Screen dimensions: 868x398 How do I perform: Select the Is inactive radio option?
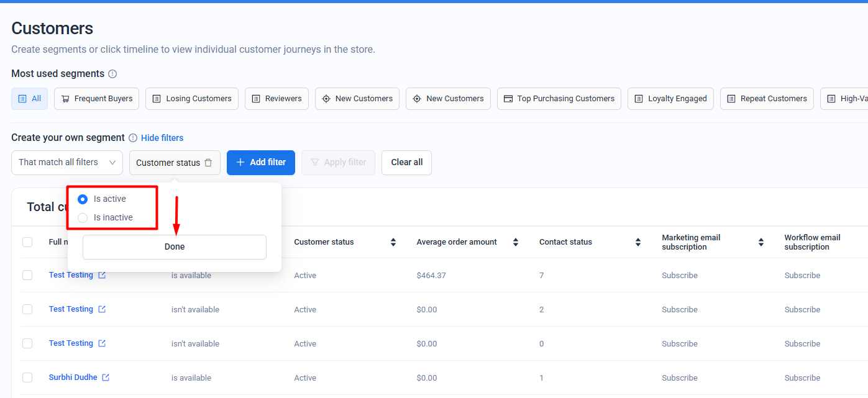[x=83, y=217]
